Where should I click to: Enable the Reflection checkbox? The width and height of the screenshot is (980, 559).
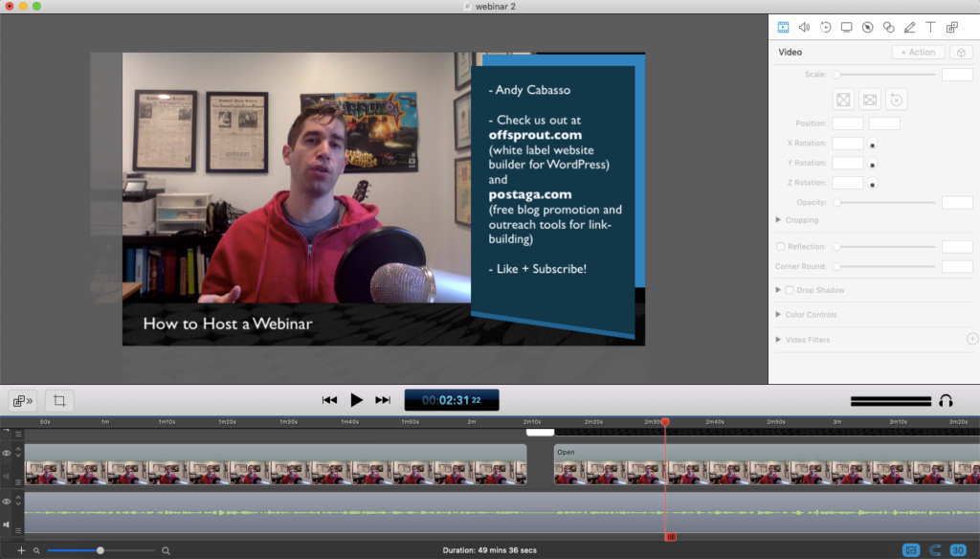coord(780,246)
